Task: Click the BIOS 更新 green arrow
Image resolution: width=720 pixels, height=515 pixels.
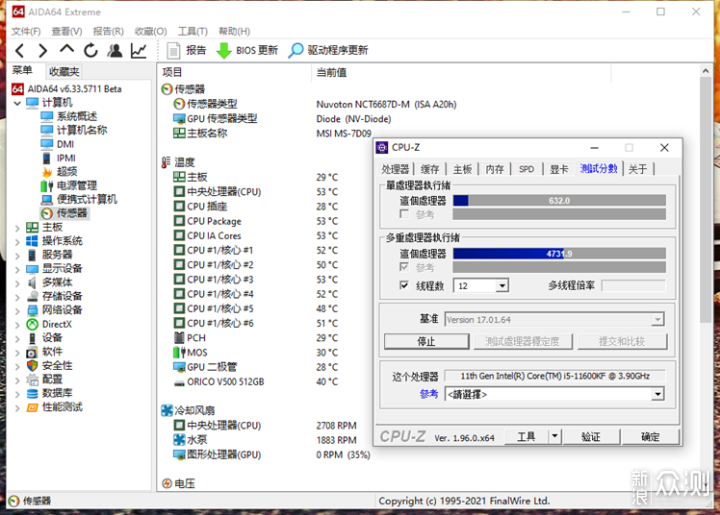Action: pos(224,50)
